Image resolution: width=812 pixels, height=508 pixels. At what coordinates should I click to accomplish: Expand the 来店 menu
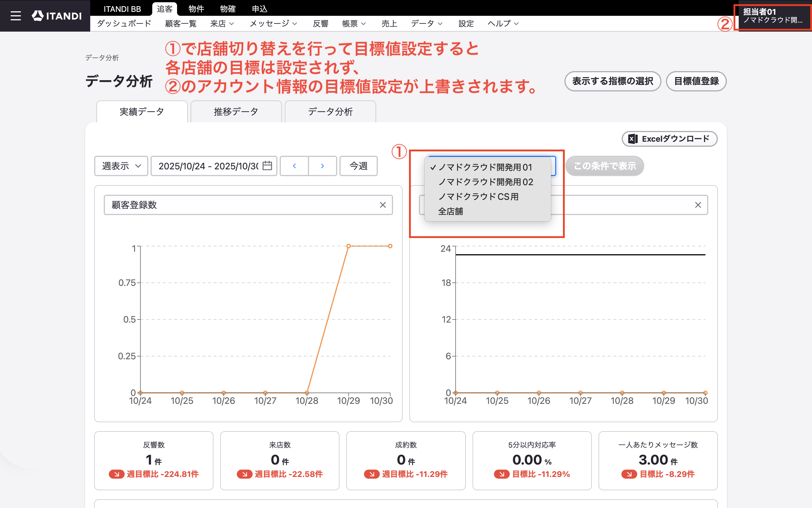(x=222, y=23)
